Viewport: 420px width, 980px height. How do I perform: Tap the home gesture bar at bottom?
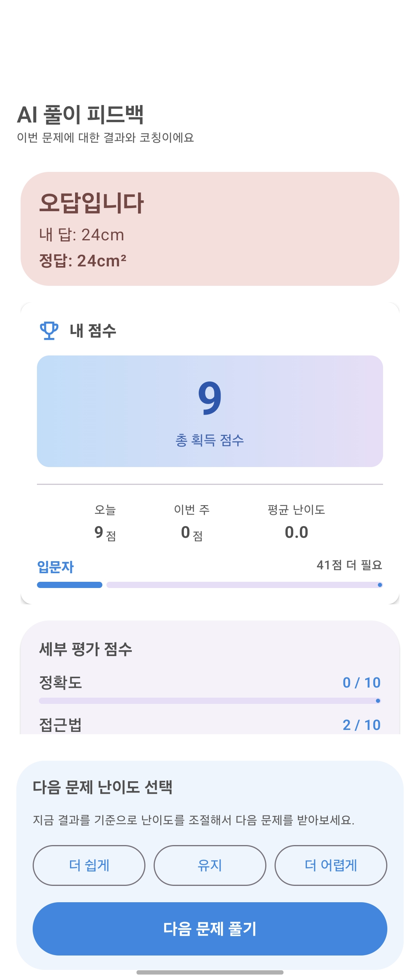pos(210,972)
